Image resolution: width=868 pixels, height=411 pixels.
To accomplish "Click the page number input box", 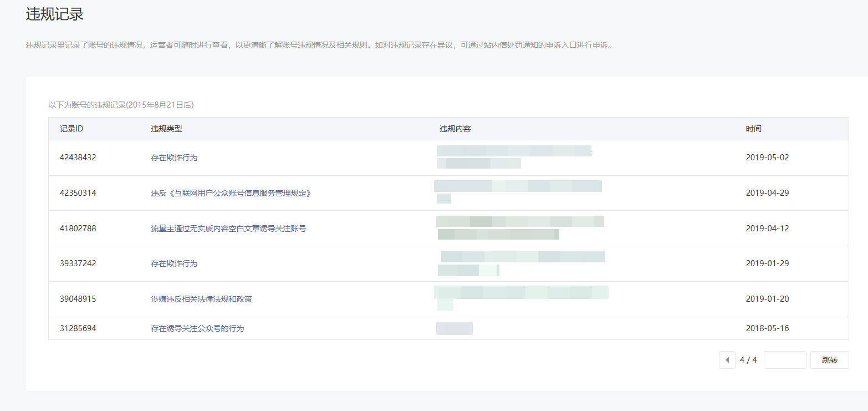I will (784, 360).
